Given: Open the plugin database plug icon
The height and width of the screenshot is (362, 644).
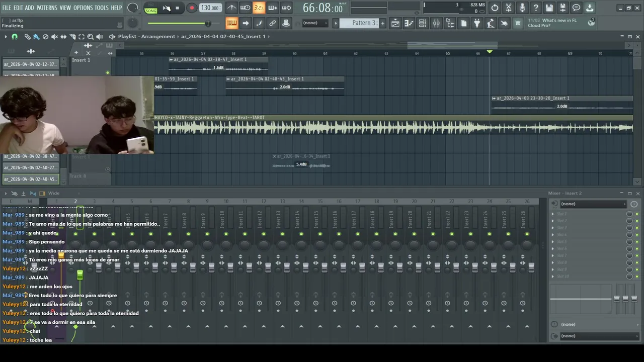Looking at the screenshot, I should click(x=477, y=23).
